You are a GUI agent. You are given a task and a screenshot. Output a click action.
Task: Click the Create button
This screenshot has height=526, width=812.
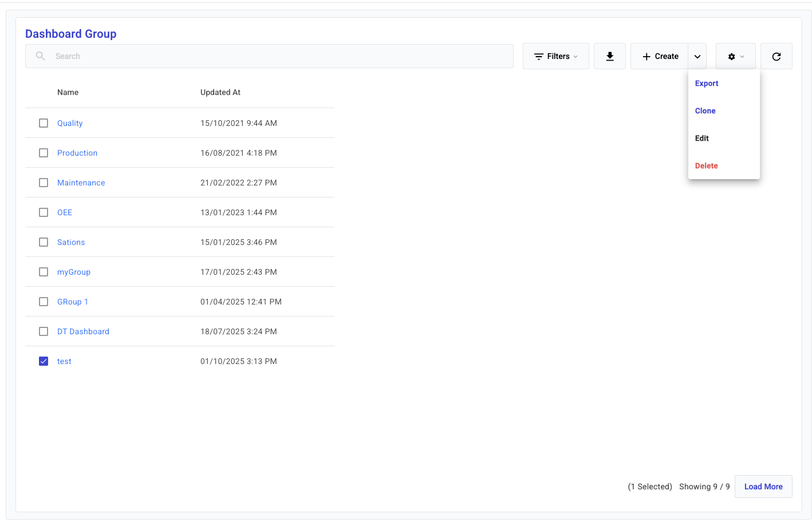coord(660,56)
